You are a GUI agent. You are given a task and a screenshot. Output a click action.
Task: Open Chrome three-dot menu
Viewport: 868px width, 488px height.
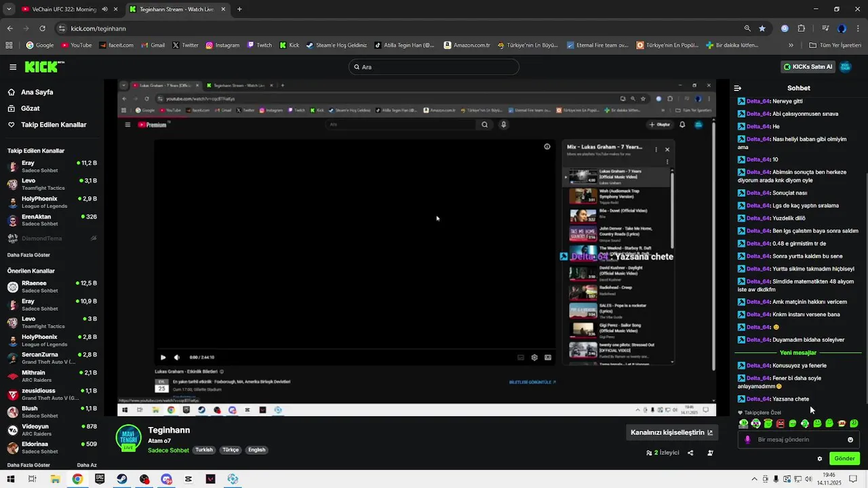click(858, 28)
